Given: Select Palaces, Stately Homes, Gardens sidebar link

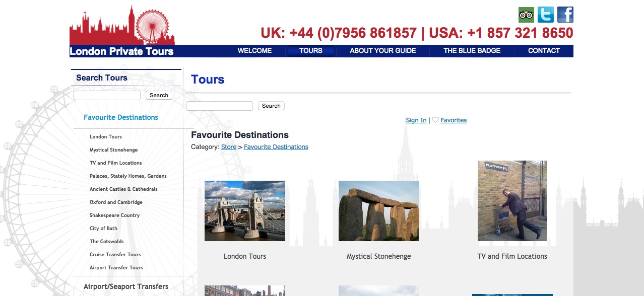Looking at the screenshot, I should click(128, 176).
